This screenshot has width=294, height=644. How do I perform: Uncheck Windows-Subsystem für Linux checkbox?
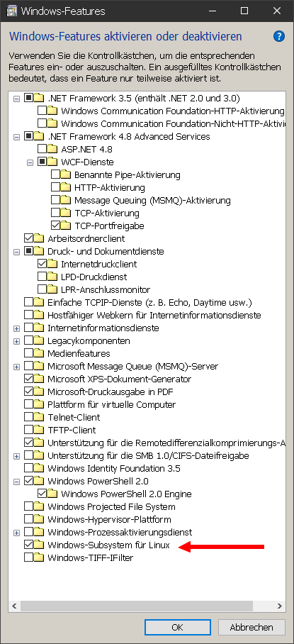(29, 545)
